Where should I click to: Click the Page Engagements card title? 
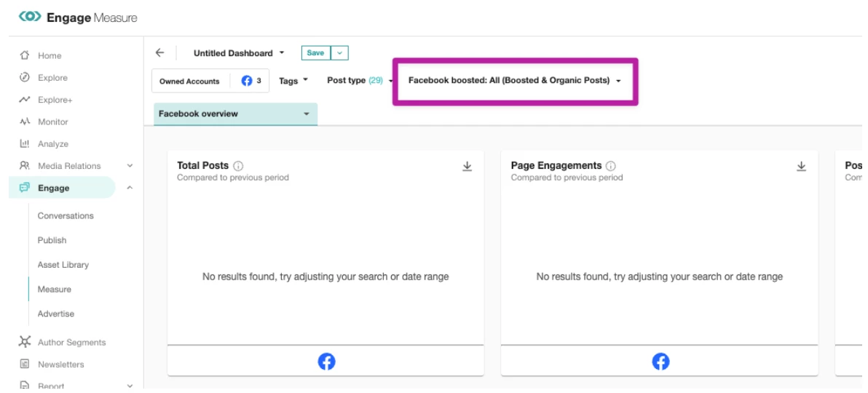click(556, 165)
